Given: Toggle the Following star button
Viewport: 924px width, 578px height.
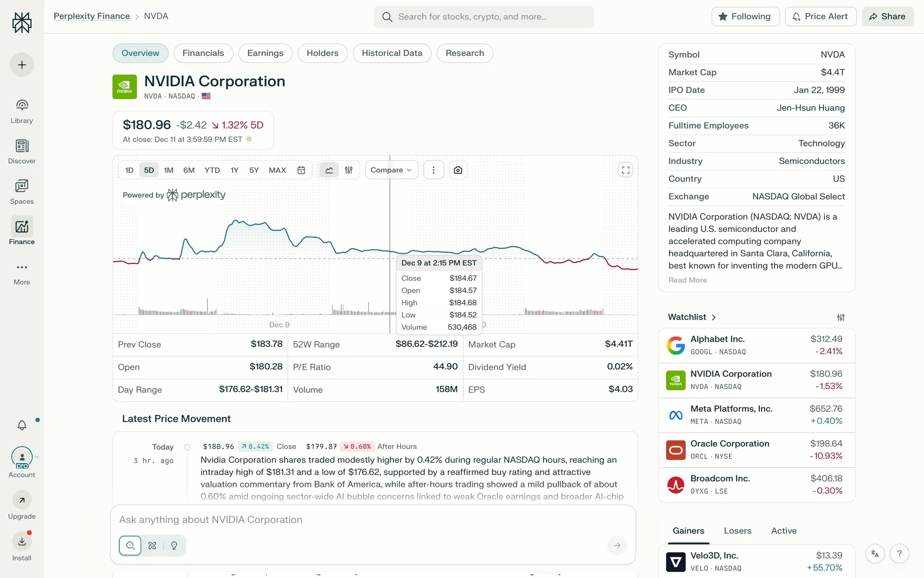Looking at the screenshot, I should click(x=745, y=16).
